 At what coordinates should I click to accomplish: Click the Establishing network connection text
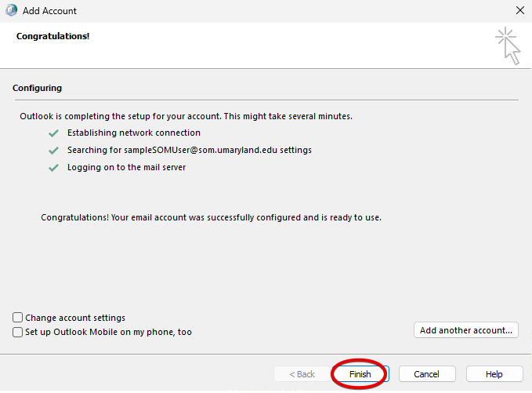coord(133,133)
